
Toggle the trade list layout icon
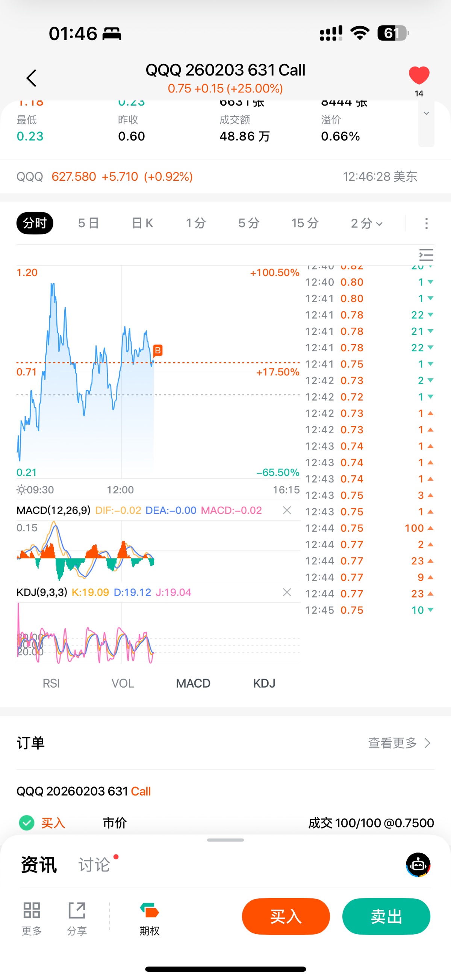426,254
